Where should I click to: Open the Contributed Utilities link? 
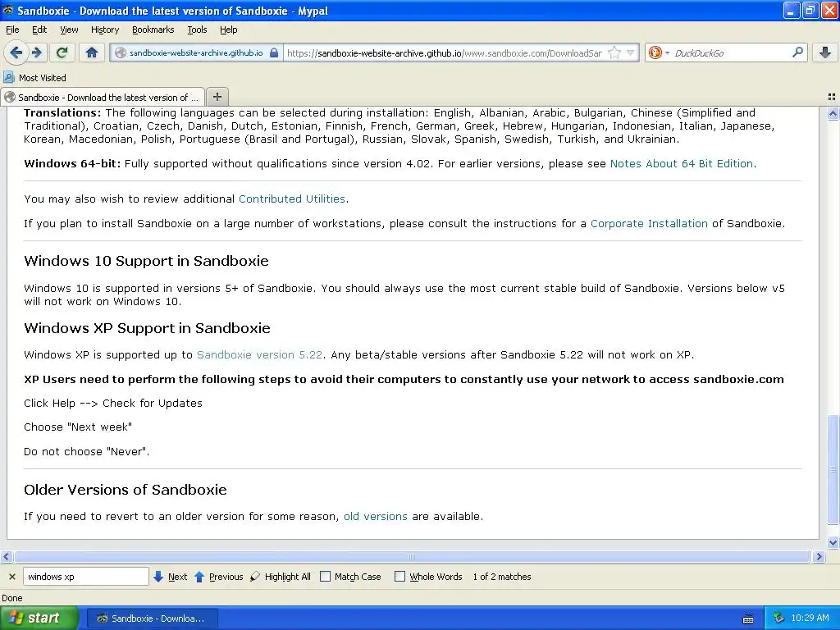coord(292,199)
